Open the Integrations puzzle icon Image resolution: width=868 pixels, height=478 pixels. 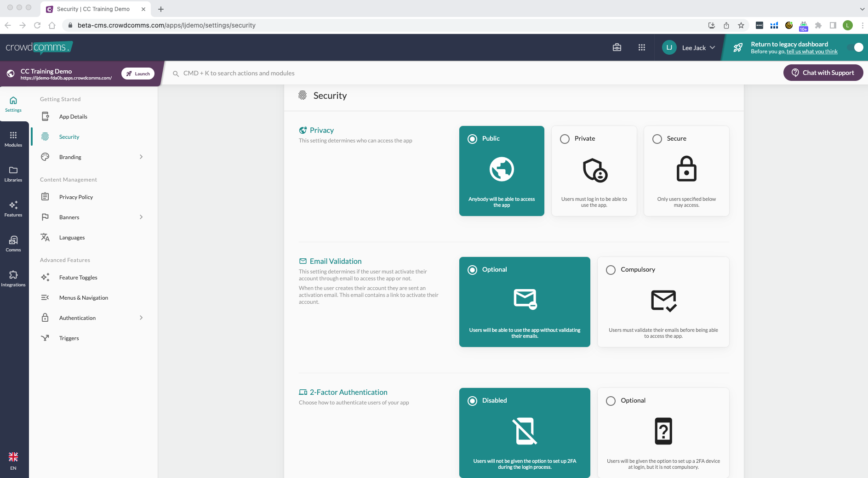coord(13,279)
